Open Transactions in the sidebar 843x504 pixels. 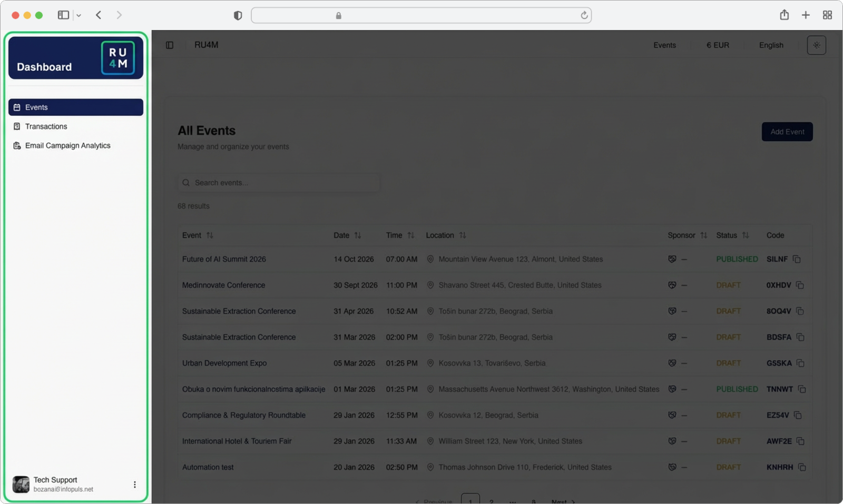(46, 126)
